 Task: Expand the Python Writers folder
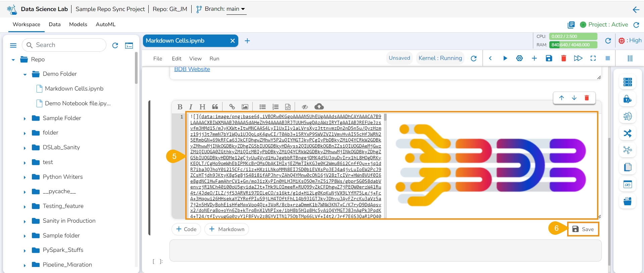coord(25,177)
